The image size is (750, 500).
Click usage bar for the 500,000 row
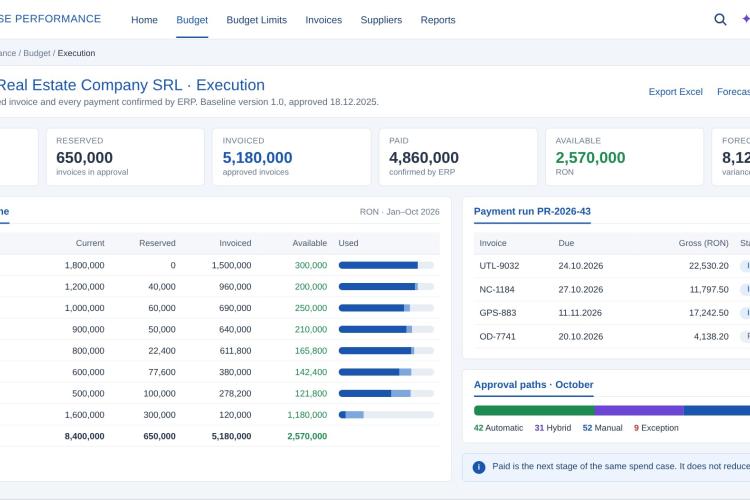386,393
